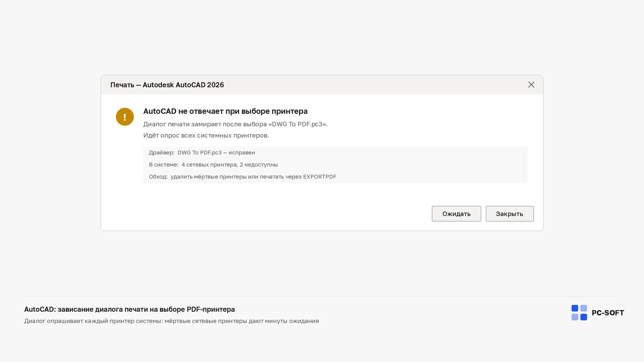Click the yellow warning exclamation icon

pyautogui.click(x=125, y=117)
